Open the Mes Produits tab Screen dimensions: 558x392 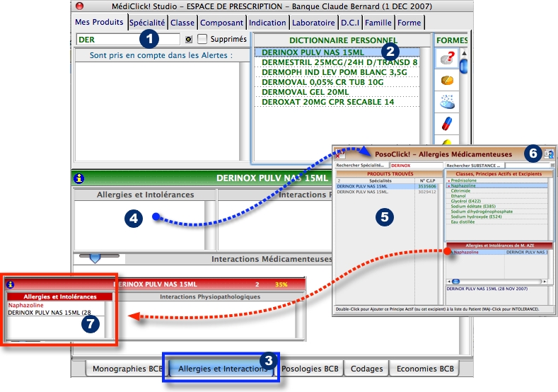coord(99,22)
